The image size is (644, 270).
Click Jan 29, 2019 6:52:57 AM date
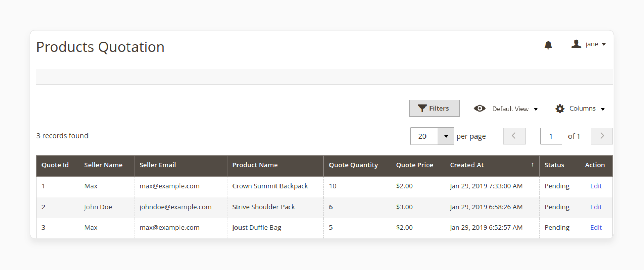coord(486,228)
